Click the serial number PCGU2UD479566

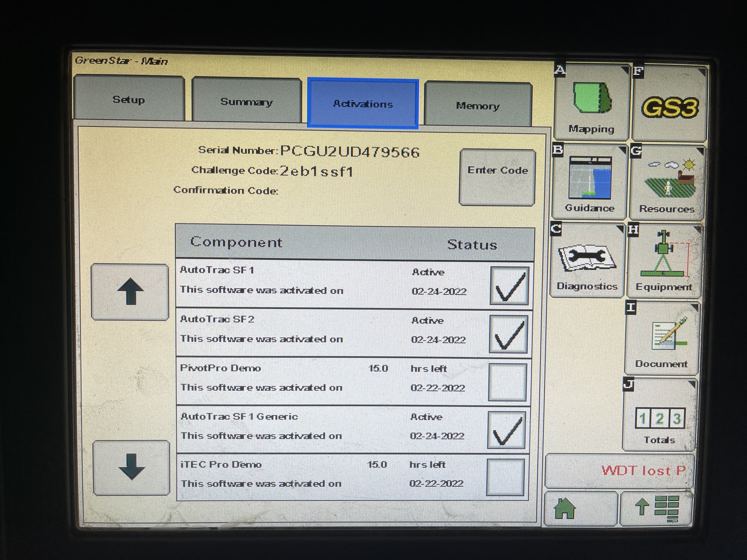click(x=350, y=152)
